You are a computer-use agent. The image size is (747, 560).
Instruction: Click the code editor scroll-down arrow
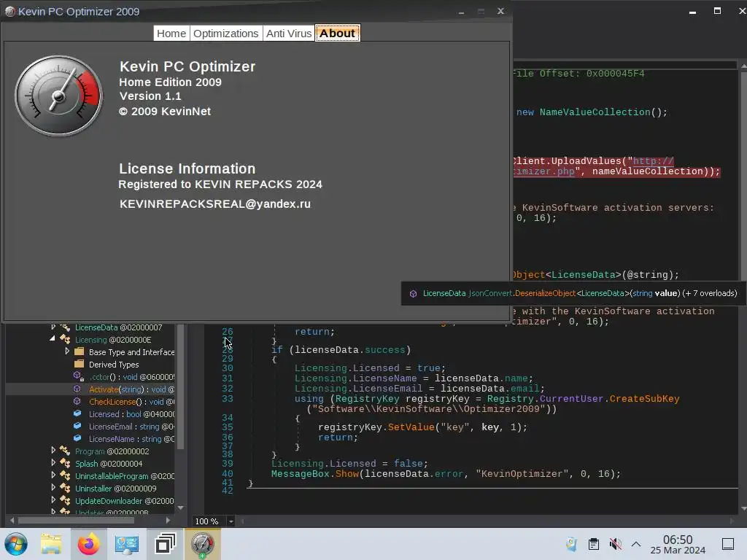pyautogui.click(x=743, y=509)
